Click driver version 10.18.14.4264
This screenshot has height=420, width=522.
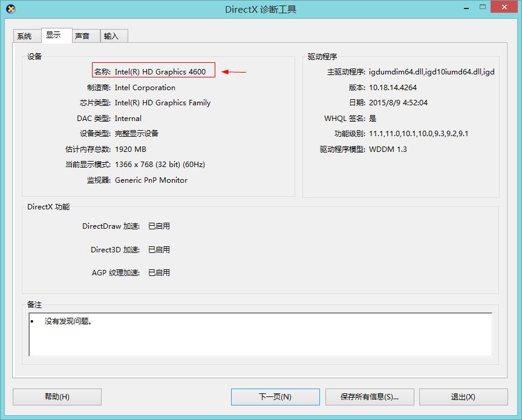393,88
